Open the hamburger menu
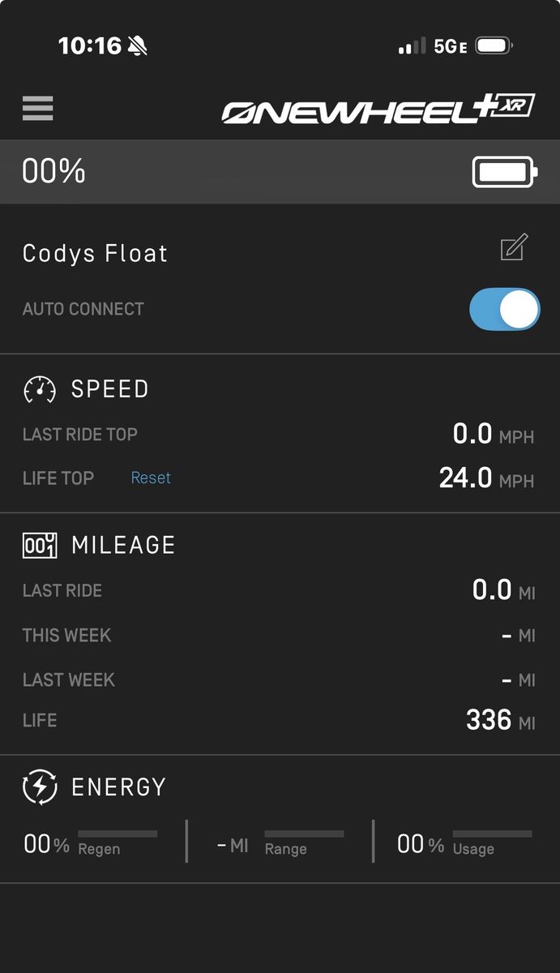The width and height of the screenshot is (560, 973). point(38,109)
